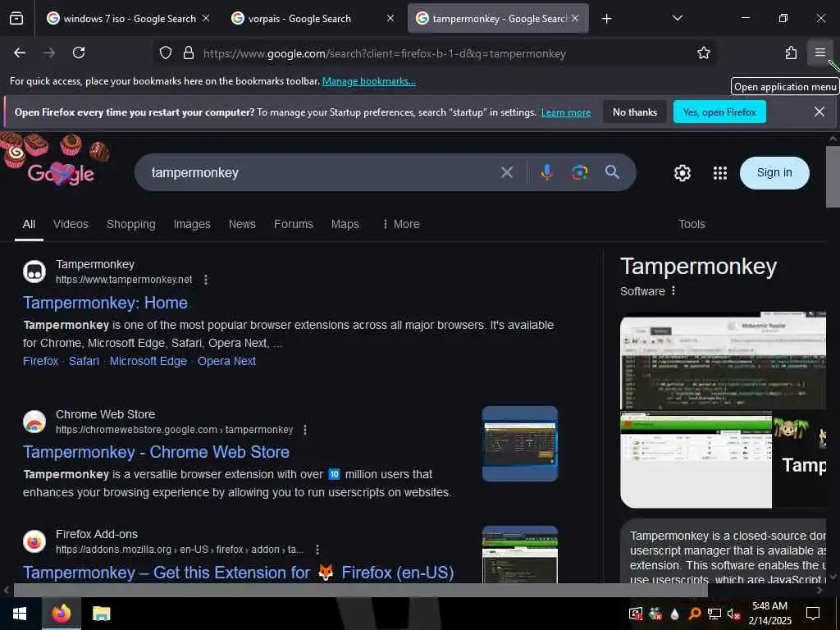The width and height of the screenshot is (840, 630).
Task: Go back with the back arrow
Action: (20, 53)
